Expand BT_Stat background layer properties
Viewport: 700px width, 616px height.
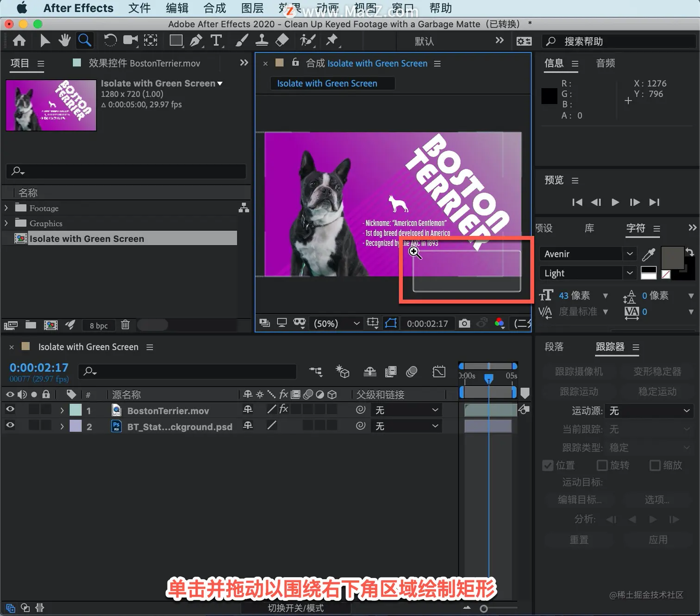pos(62,426)
